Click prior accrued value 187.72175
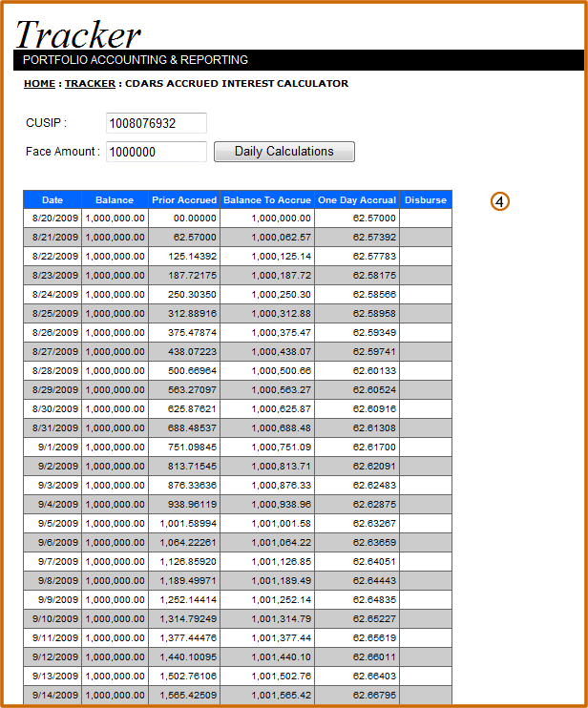 (x=184, y=275)
